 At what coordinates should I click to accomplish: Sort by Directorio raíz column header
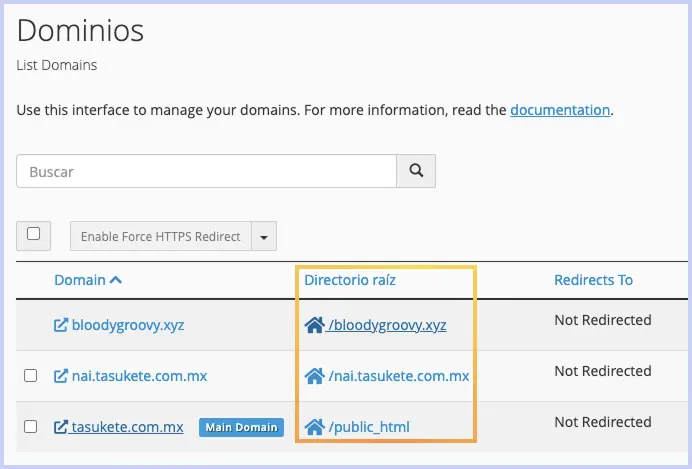pyautogui.click(x=350, y=280)
